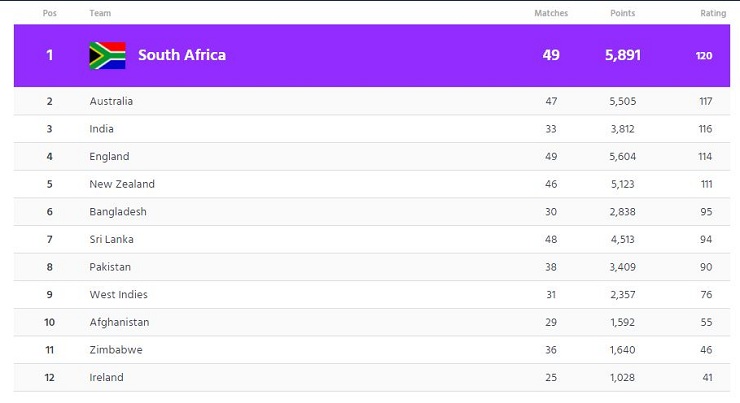Select Ireland at position 12
Viewport: 740px width, 403px height.
pyautogui.click(x=106, y=378)
